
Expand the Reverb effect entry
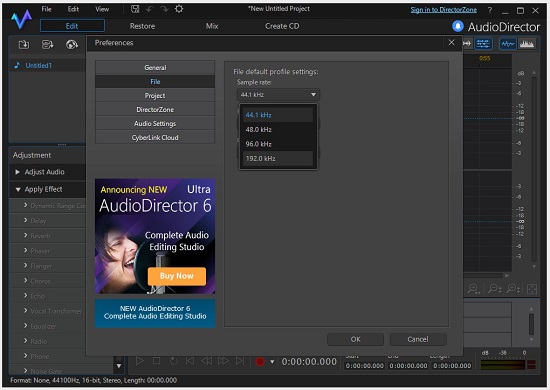[x=26, y=235]
